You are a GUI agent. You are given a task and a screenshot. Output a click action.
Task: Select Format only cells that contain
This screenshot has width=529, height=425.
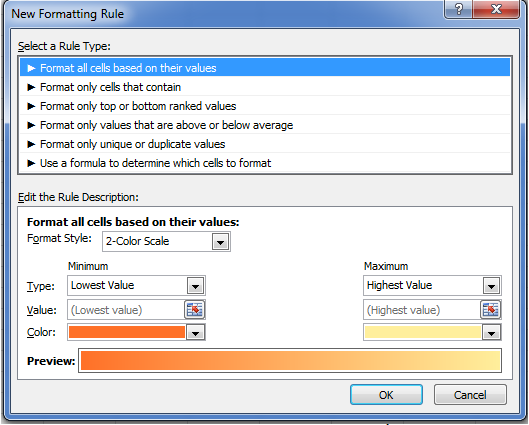(265, 87)
